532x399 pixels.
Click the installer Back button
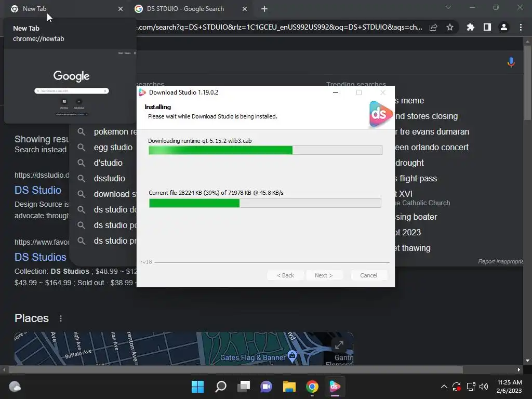click(285, 275)
